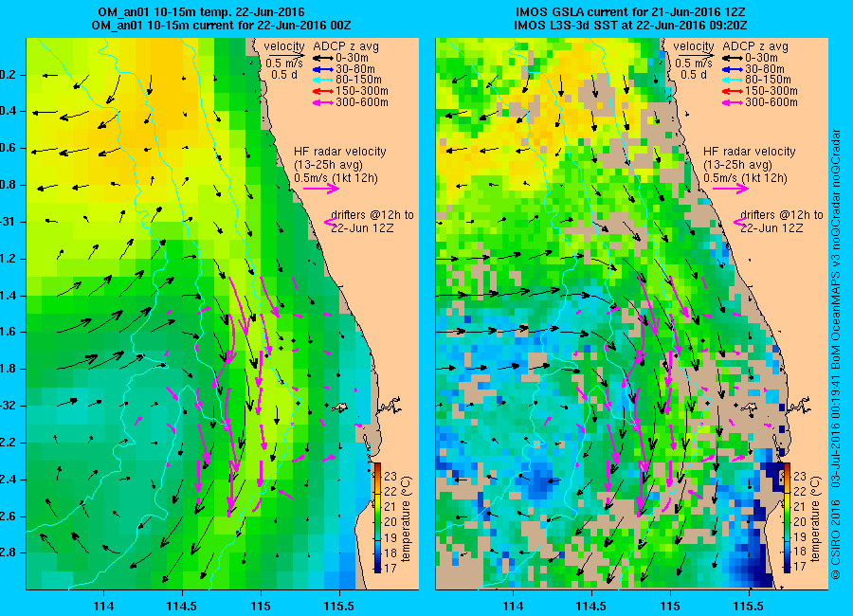
Task: Click the 17 label on left temperature scale
Action: (x=390, y=567)
